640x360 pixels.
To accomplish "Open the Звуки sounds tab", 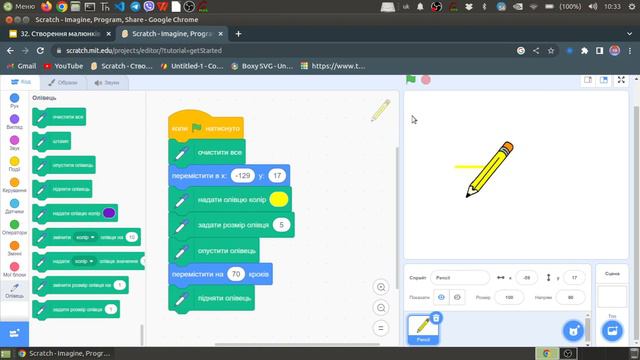I will (x=107, y=82).
